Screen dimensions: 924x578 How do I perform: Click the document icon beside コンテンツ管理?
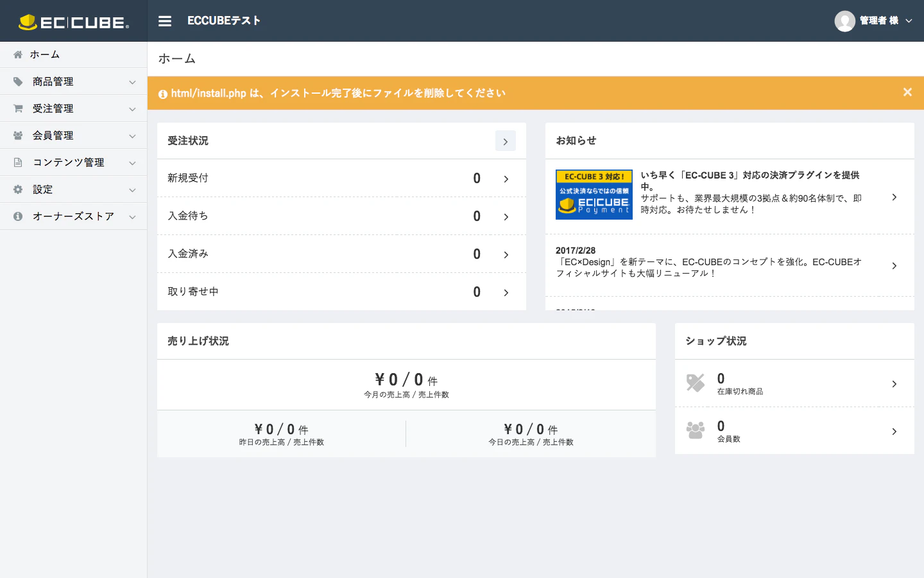coord(18,162)
